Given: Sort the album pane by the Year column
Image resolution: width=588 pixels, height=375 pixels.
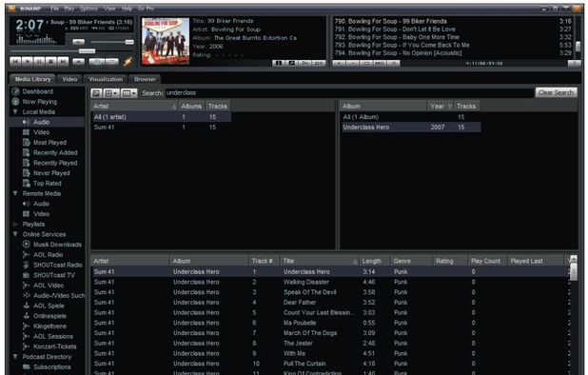Looking at the screenshot, I should point(441,107).
